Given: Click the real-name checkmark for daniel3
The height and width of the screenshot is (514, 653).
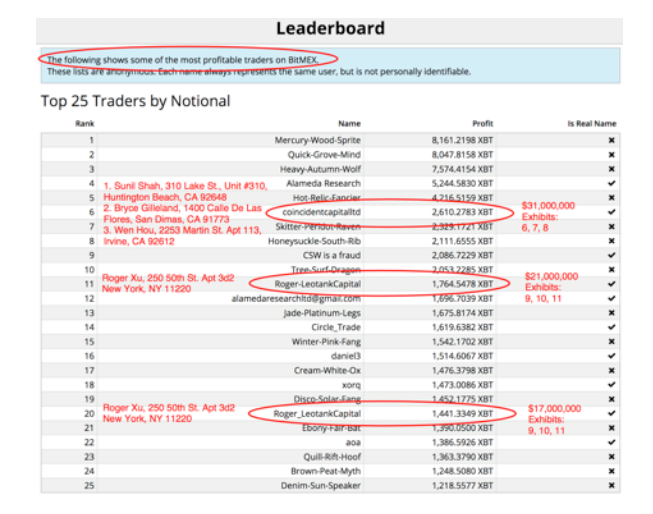Looking at the screenshot, I should (612, 355).
